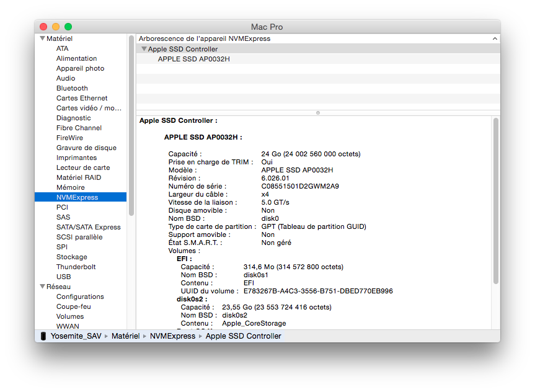Image resolution: width=535 pixels, height=392 pixels.
Task: Select Thunderbolt in the sidebar
Action: [76, 266]
